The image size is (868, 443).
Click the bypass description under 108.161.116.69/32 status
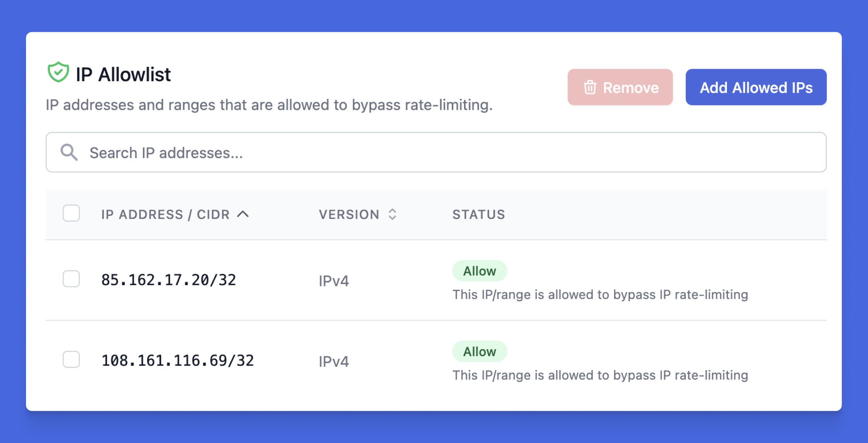600,375
